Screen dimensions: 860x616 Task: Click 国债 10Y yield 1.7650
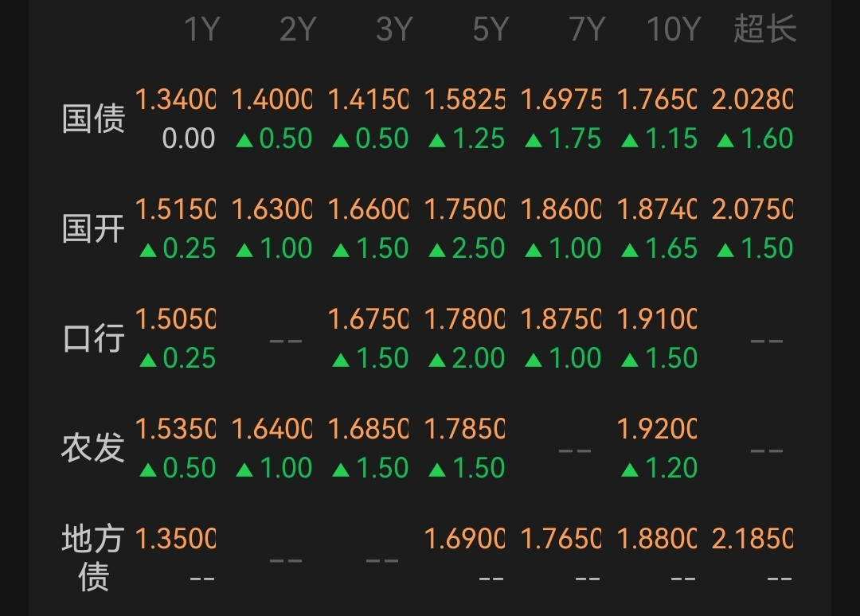[656, 100]
